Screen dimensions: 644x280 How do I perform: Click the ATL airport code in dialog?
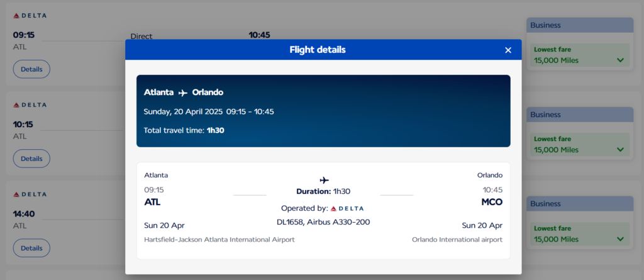click(x=152, y=202)
